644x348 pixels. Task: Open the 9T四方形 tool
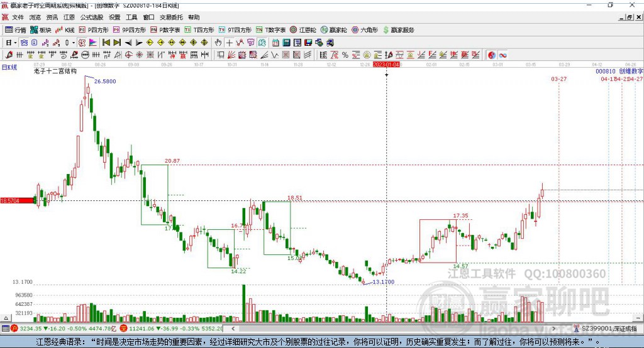click(x=235, y=30)
